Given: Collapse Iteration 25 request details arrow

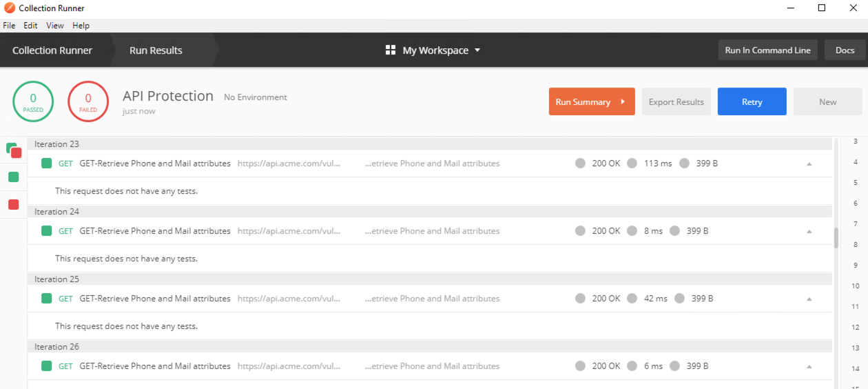Looking at the screenshot, I should click(809, 299).
